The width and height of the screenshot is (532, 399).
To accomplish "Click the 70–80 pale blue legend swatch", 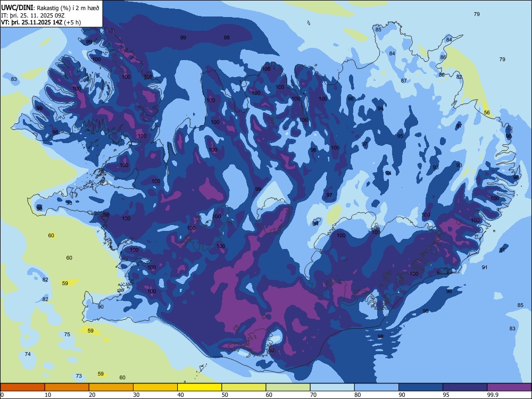I will pos(332,387).
